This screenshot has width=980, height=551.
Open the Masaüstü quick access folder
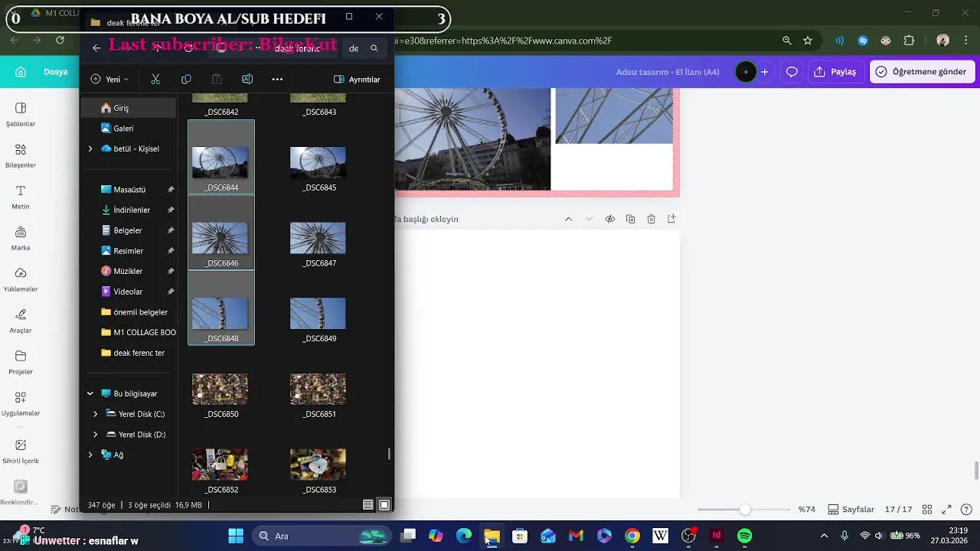[129, 190]
